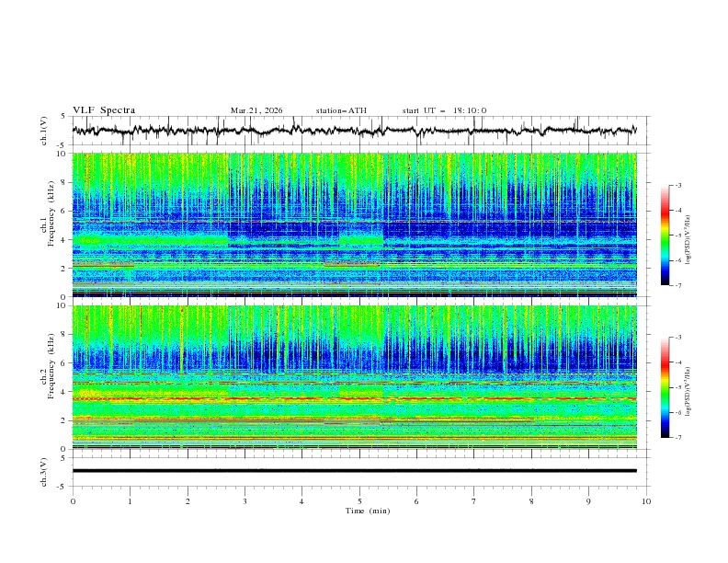
Task: Click time axis tick label "8"
Action: tap(531, 501)
